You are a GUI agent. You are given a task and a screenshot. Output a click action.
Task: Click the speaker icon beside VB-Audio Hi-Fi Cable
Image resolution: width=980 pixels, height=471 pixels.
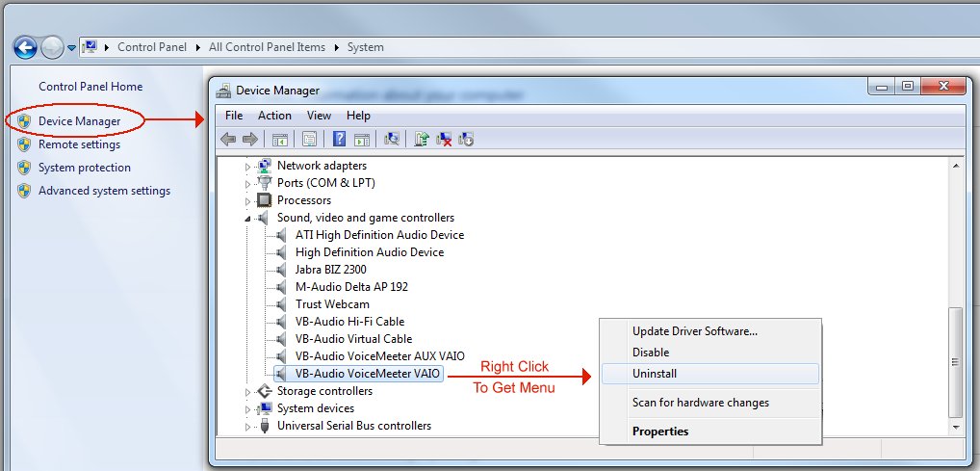click(x=282, y=322)
